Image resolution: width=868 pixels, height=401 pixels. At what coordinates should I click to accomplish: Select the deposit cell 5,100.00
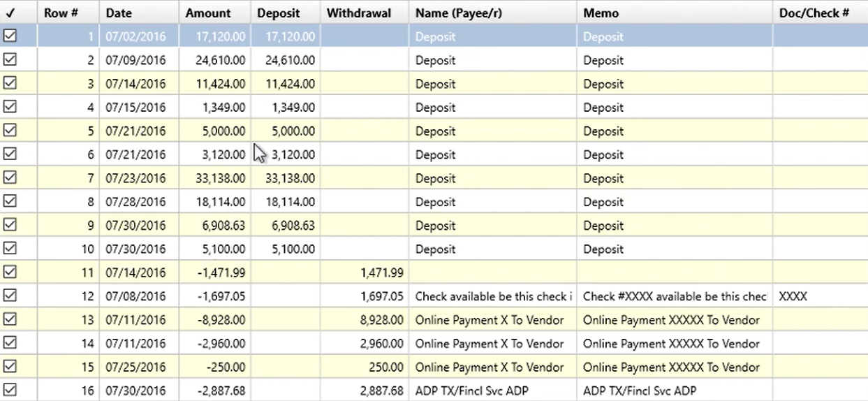(285, 249)
